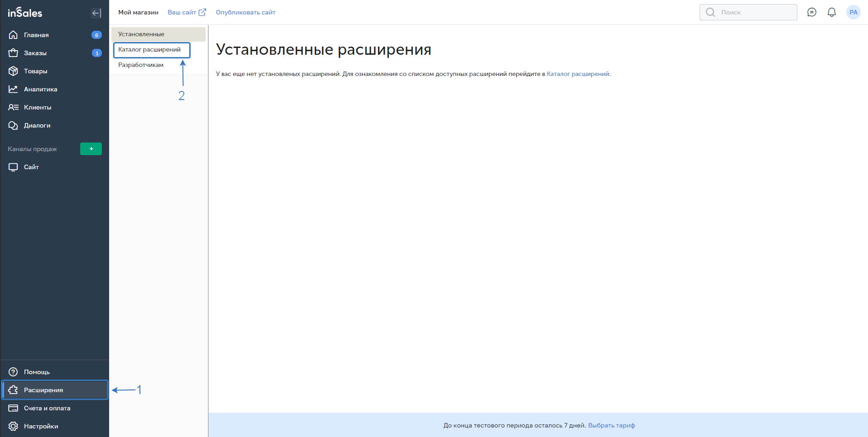868x437 pixels.
Task: Click the Мой магазин store name
Action: pos(138,12)
